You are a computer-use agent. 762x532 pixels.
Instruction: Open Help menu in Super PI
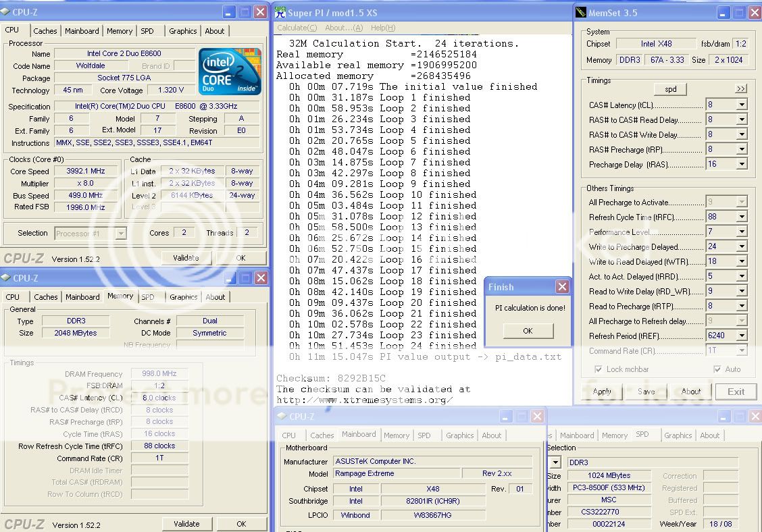pyautogui.click(x=383, y=28)
